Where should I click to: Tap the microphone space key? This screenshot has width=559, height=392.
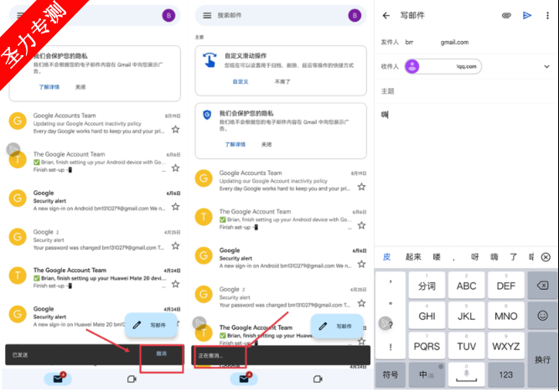click(x=466, y=375)
